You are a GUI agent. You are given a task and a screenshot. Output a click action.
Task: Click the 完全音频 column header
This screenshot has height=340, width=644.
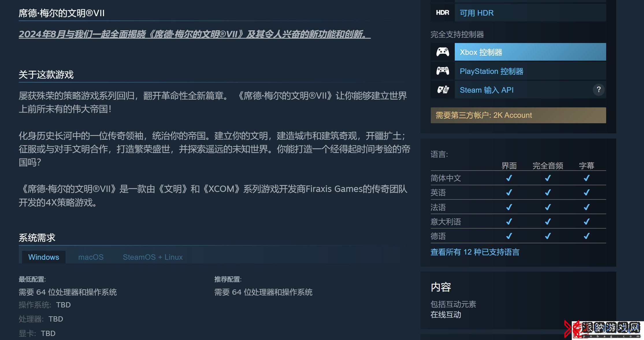coord(548,166)
